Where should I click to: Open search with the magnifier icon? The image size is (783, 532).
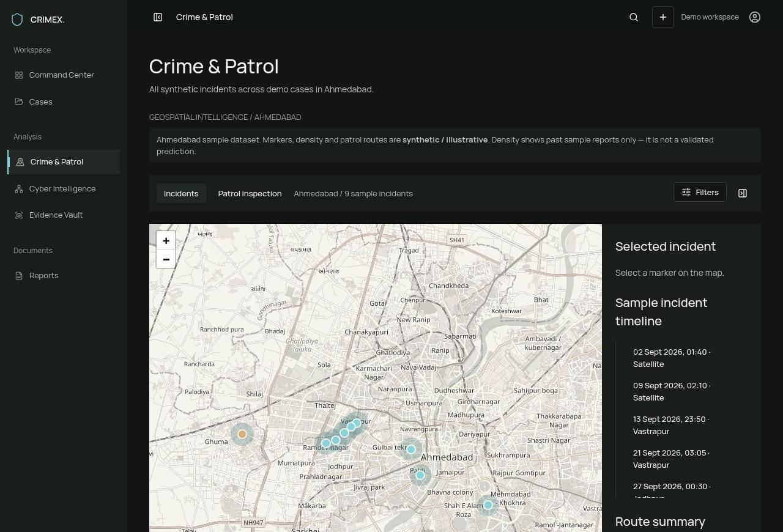click(634, 17)
